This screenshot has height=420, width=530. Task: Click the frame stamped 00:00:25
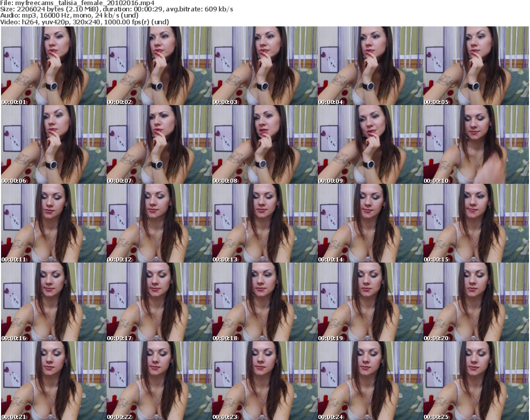tap(476, 381)
